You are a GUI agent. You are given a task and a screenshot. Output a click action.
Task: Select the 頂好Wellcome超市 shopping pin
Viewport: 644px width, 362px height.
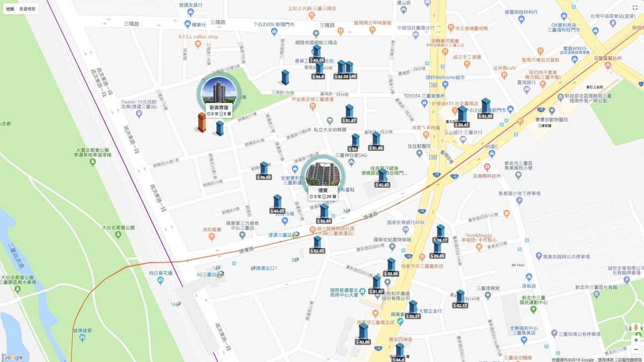[x=445, y=84]
